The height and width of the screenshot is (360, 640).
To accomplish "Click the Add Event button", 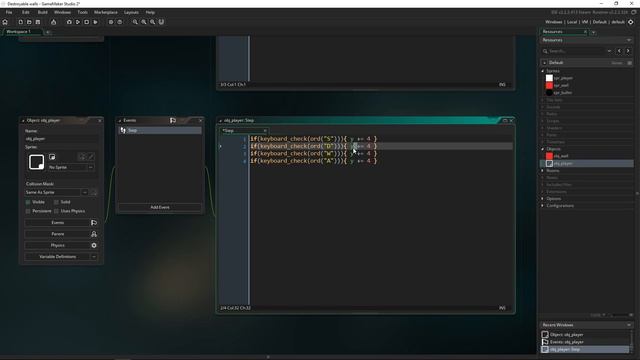I will tap(160, 207).
